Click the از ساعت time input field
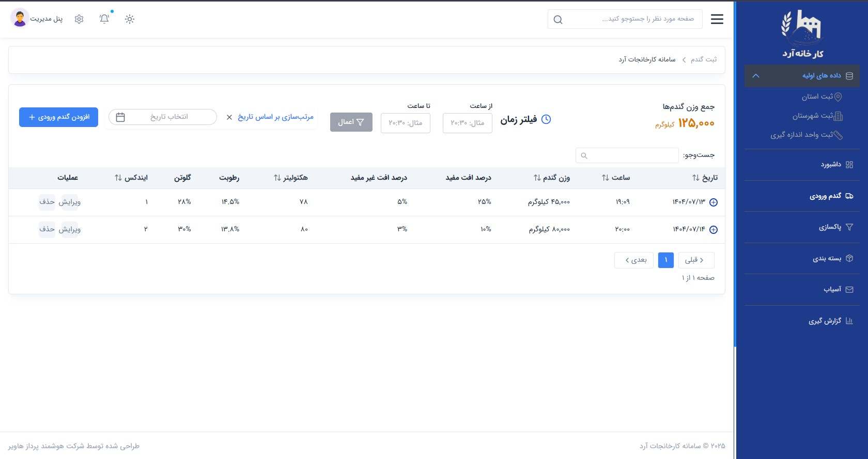868x459 pixels. coord(468,123)
